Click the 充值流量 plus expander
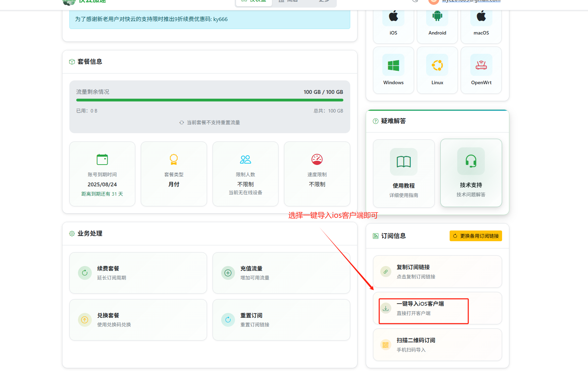Viewport: 588px width, 383px height. tap(228, 273)
